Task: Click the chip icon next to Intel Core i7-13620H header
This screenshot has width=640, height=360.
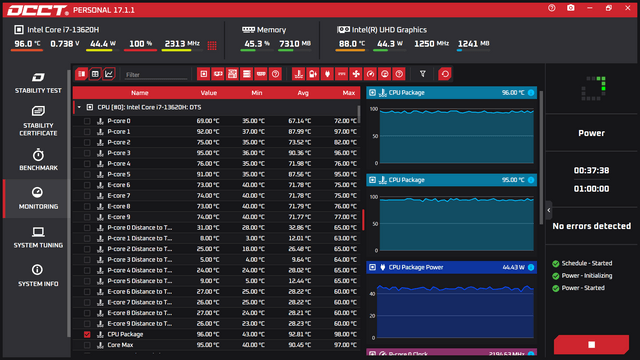Action: pyautogui.click(x=19, y=29)
